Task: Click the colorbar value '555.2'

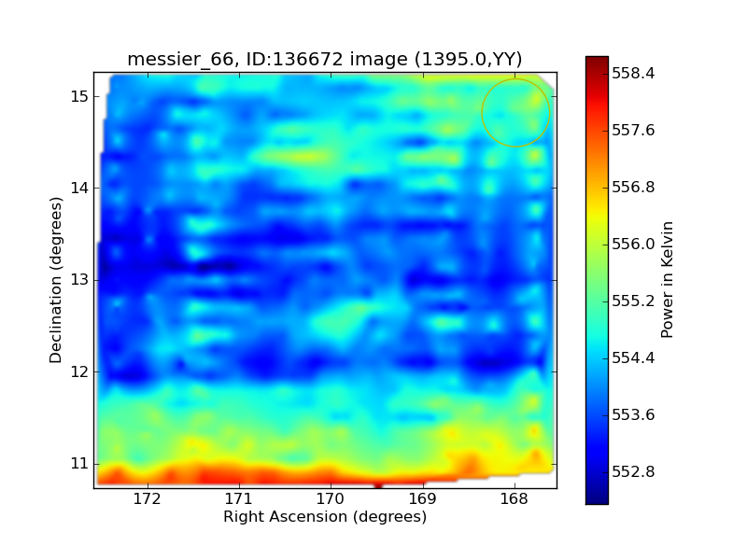Action: 633,301
